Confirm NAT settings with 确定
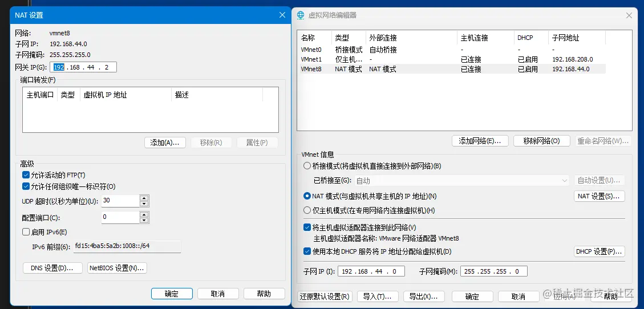This screenshot has height=309, width=644. point(172,294)
